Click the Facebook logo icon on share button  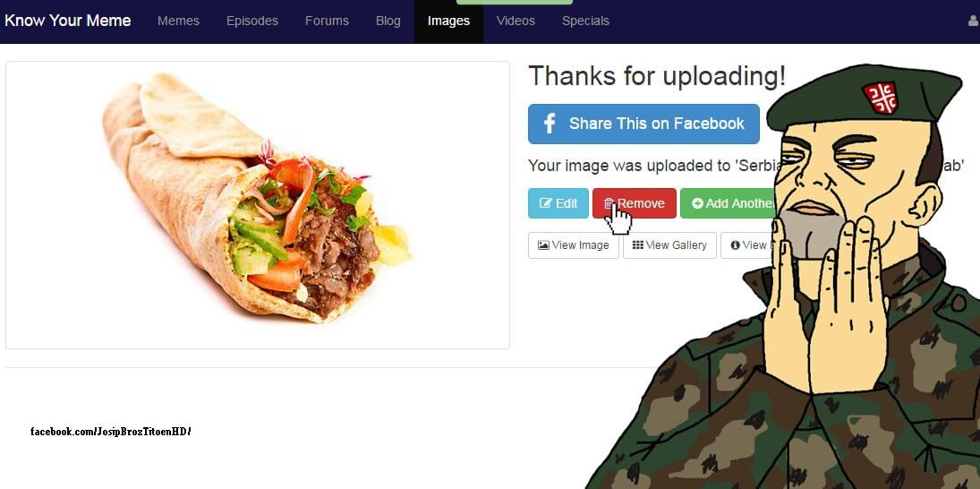[550, 124]
